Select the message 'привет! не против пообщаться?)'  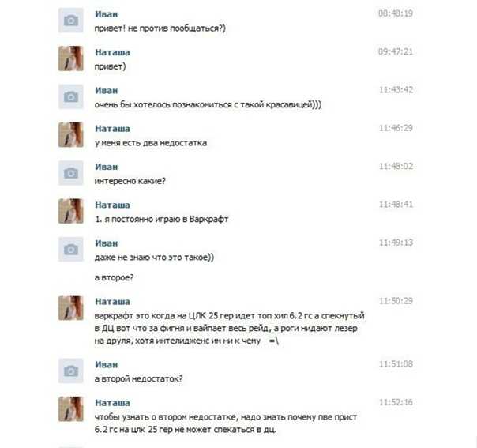(160, 28)
